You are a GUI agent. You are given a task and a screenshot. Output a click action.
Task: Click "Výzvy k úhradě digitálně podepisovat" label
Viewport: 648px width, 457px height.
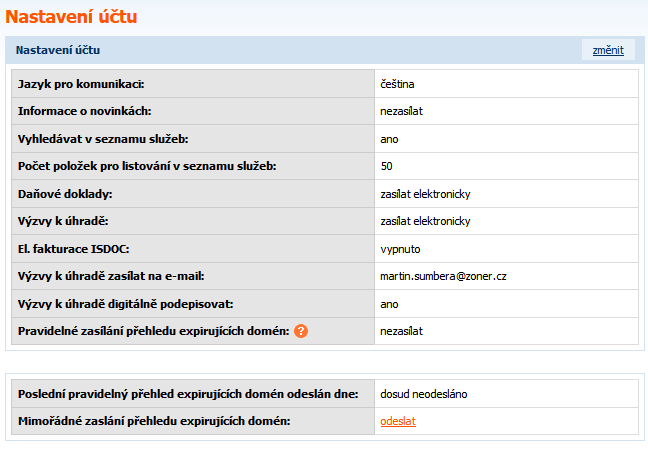(x=126, y=304)
